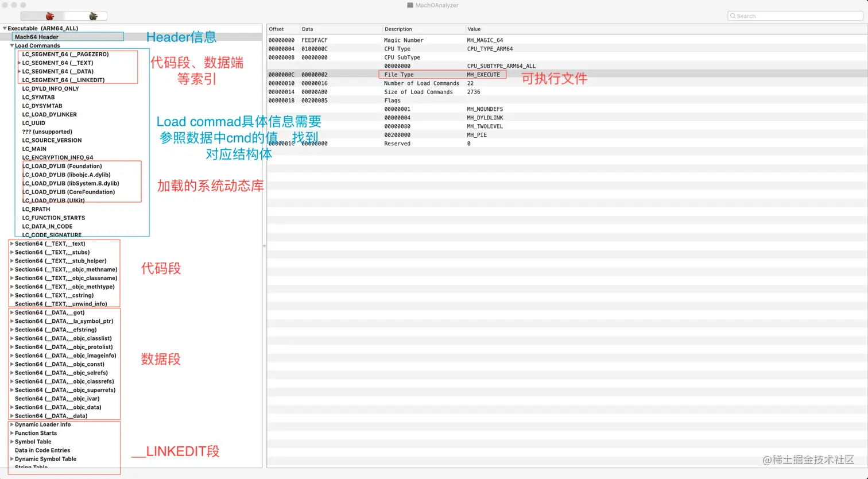
Task: Click the magnifier icon in the Search field
Action: 733,16
